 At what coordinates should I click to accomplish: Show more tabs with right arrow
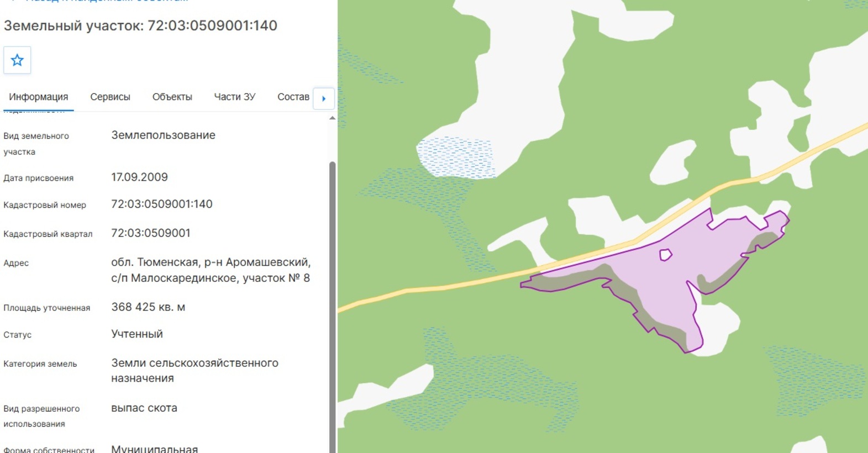[x=324, y=98]
